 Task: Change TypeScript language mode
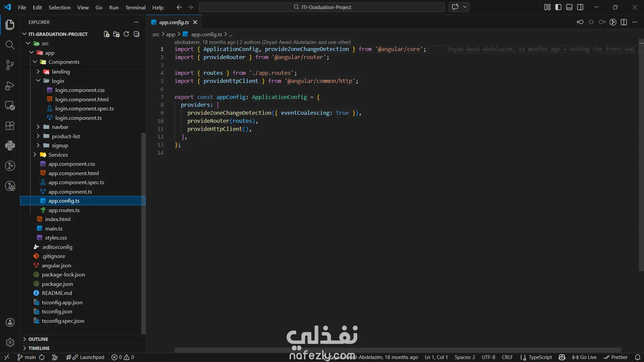[540, 357]
